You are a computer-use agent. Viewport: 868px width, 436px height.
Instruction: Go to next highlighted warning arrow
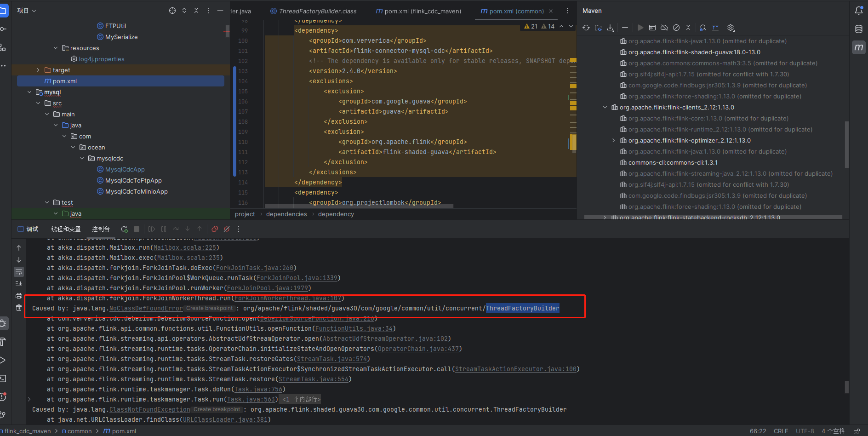coord(571,26)
